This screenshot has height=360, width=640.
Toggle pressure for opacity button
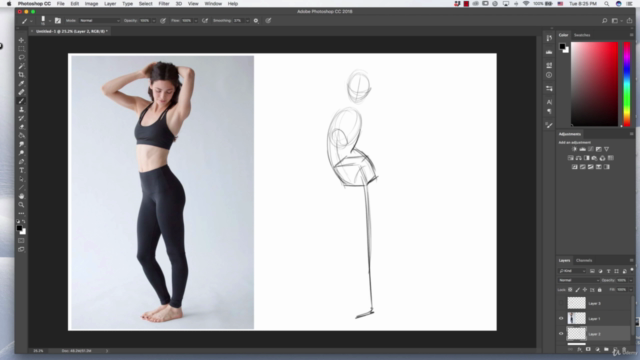[163, 20]
